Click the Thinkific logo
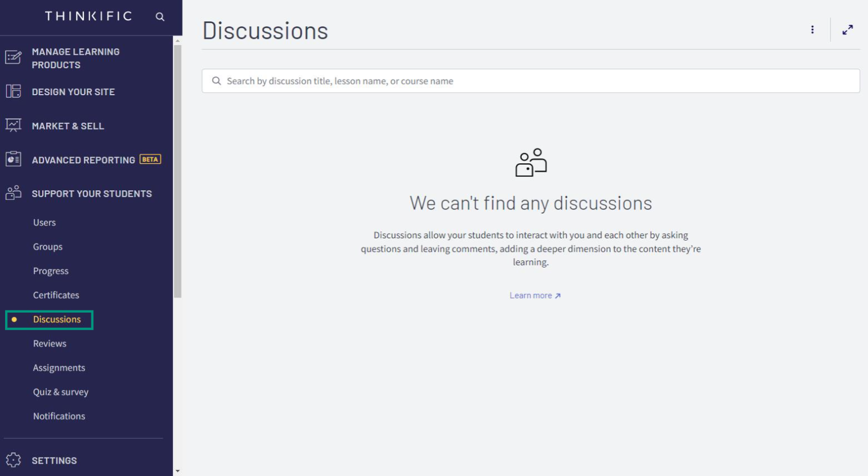868x476 pixels. pos(88,16)
